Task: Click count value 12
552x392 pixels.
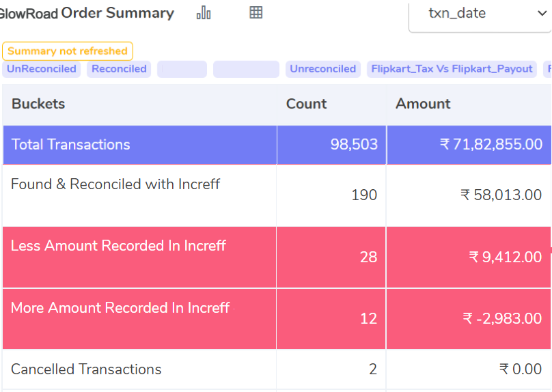Action: click(x=368, y=319)
